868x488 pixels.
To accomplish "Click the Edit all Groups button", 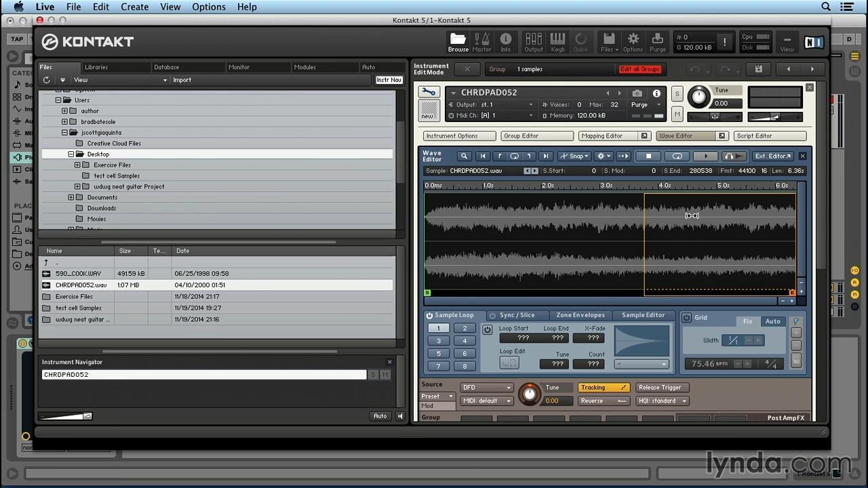I will [x=639, y=69].
